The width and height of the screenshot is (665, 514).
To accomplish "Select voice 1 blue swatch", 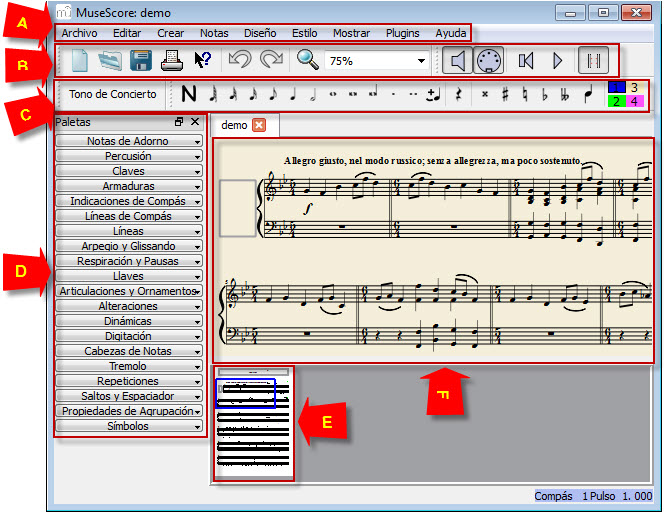I will [616, 87].
